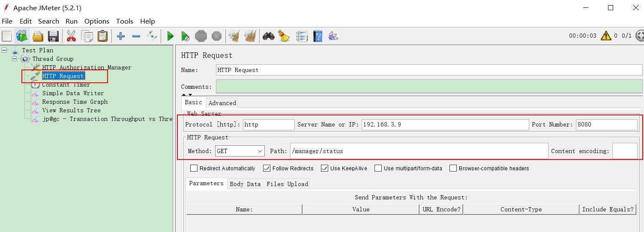Open the Run menu
644x232 pixels.
point(72,21)
